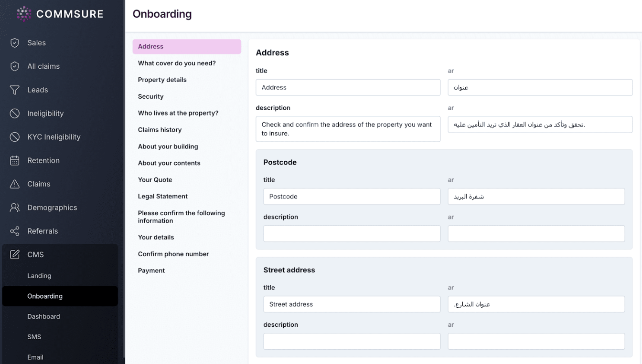Click the Leads funnel icon
The width and height of the screenshot is (642, 364).
click(15, 90)
